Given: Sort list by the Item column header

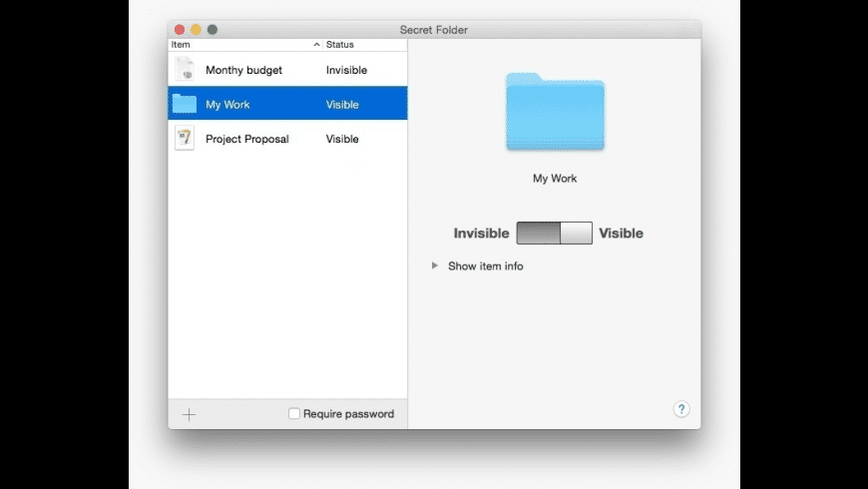Looking at the screenshot, I should coord(244,44).
